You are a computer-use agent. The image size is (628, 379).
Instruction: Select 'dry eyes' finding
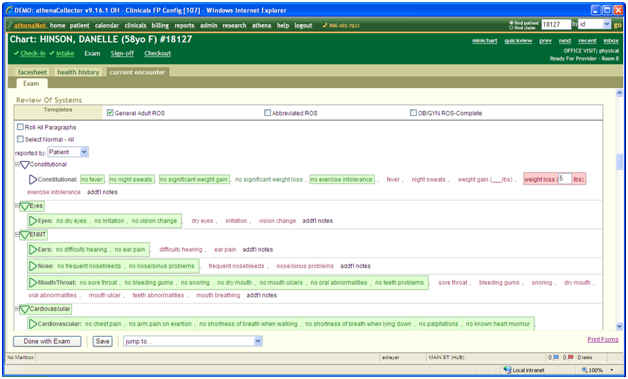click(202, 221)
